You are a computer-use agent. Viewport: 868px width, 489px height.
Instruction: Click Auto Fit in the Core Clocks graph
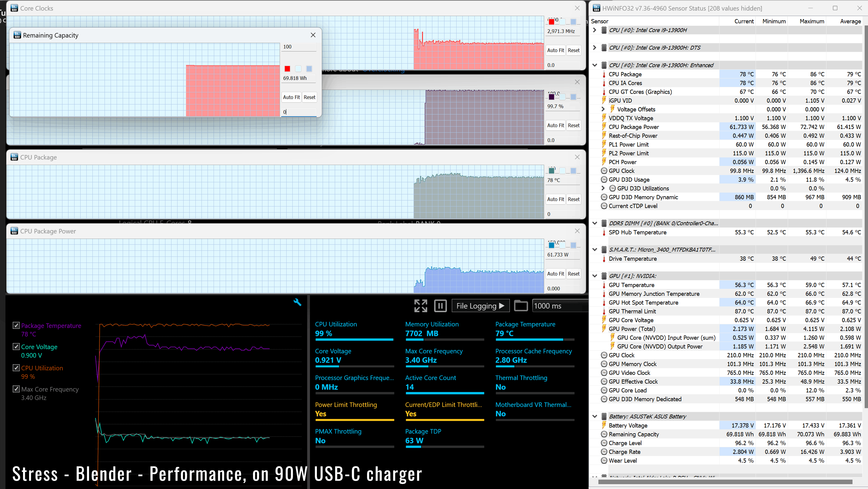[x=555, y=51]
